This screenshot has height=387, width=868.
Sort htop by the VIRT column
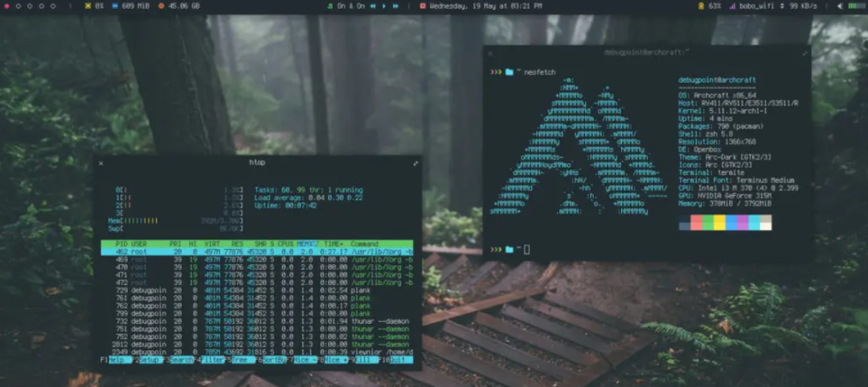212,244
